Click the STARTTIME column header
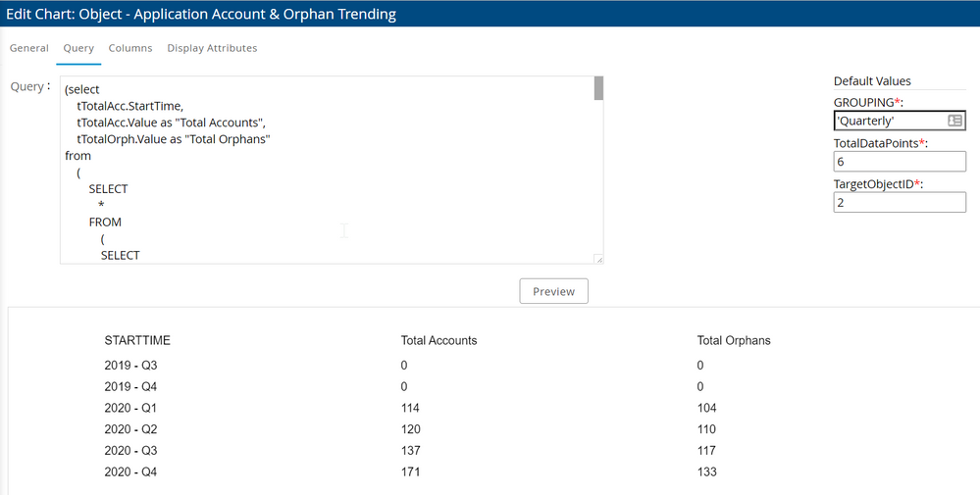Viewport: 980px width, 495px height. click(x=137, y=341)
